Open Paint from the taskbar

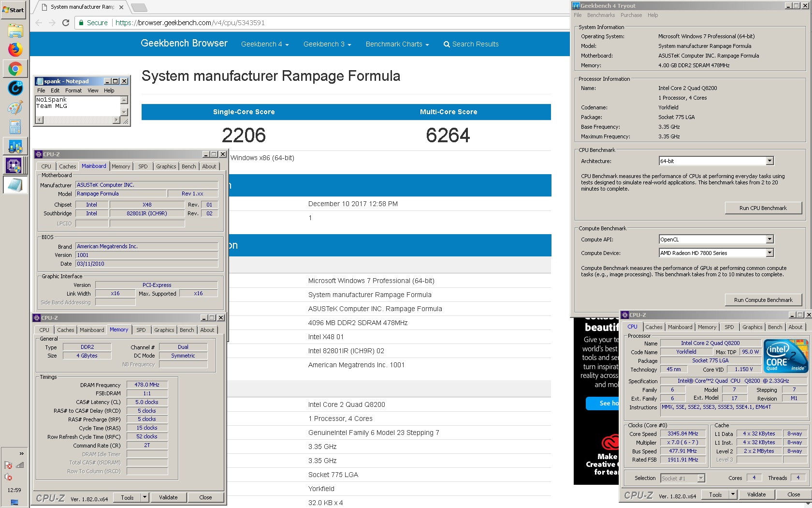[x=15, y=107]
